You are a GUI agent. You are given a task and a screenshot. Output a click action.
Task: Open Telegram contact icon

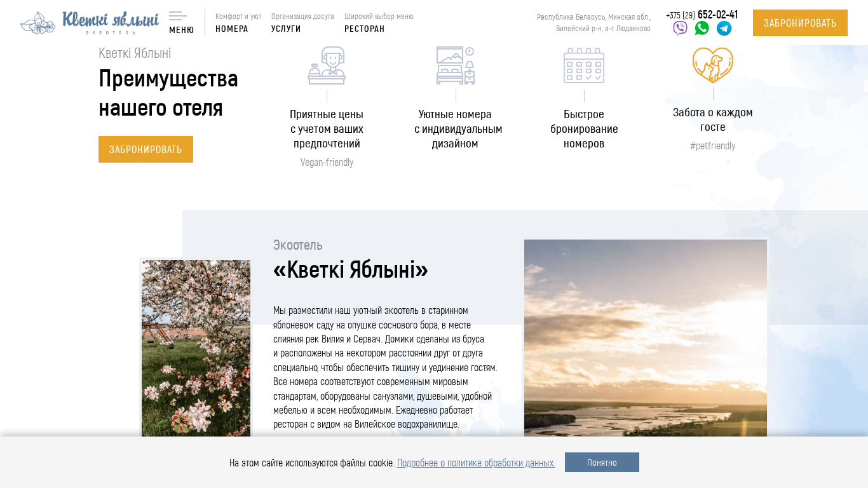pos(724,28)
